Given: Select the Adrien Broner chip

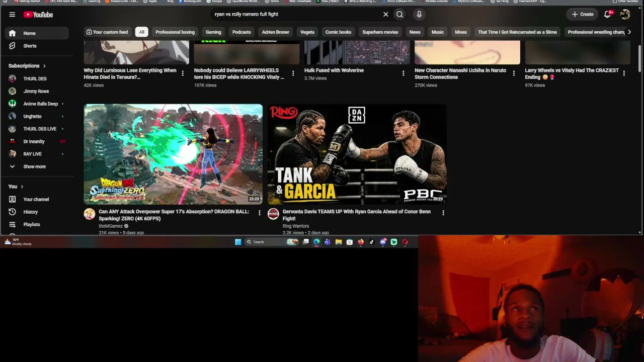Looking at the screenshot, I should (276, 32).
